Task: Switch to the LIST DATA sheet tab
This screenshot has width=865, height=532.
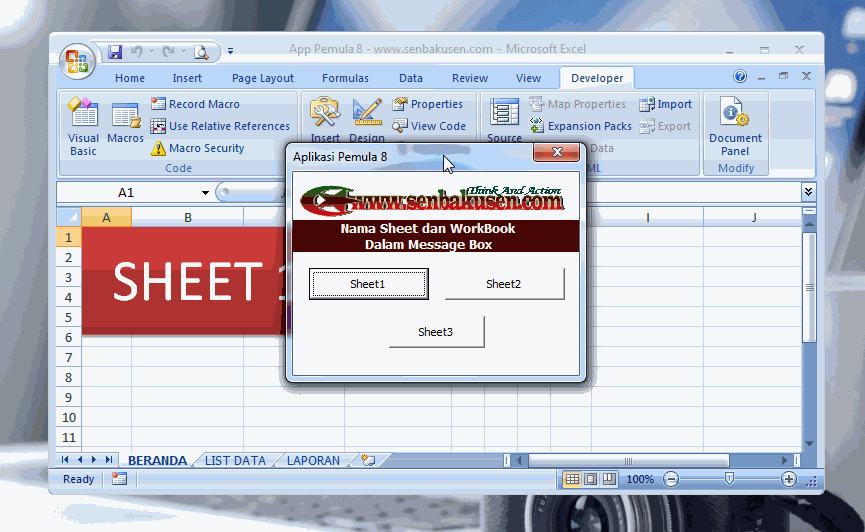Action: point(235,460)
